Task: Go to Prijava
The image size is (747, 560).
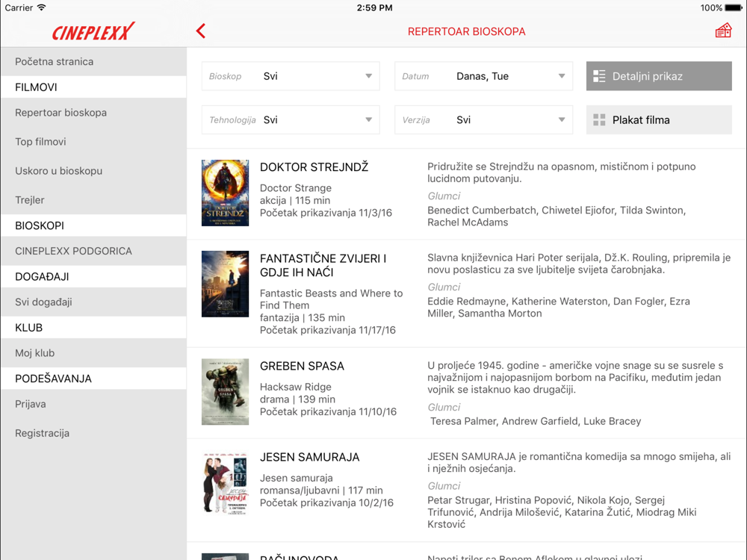Action: tap(93, 404)
